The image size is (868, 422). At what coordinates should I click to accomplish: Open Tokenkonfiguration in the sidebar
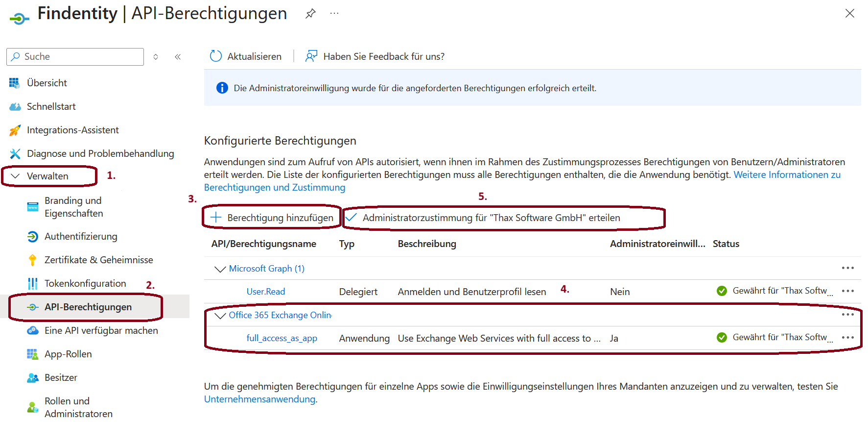85,283
